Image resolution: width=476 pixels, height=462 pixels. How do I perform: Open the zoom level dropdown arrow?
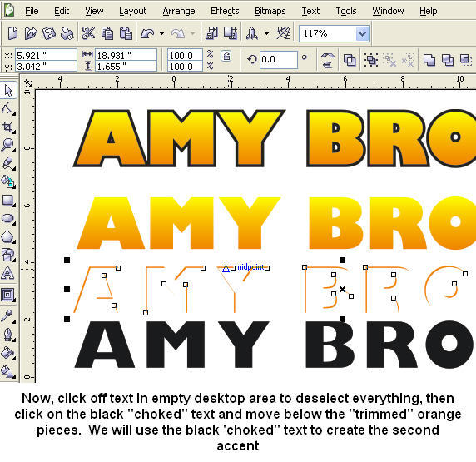tap(362, 33)
